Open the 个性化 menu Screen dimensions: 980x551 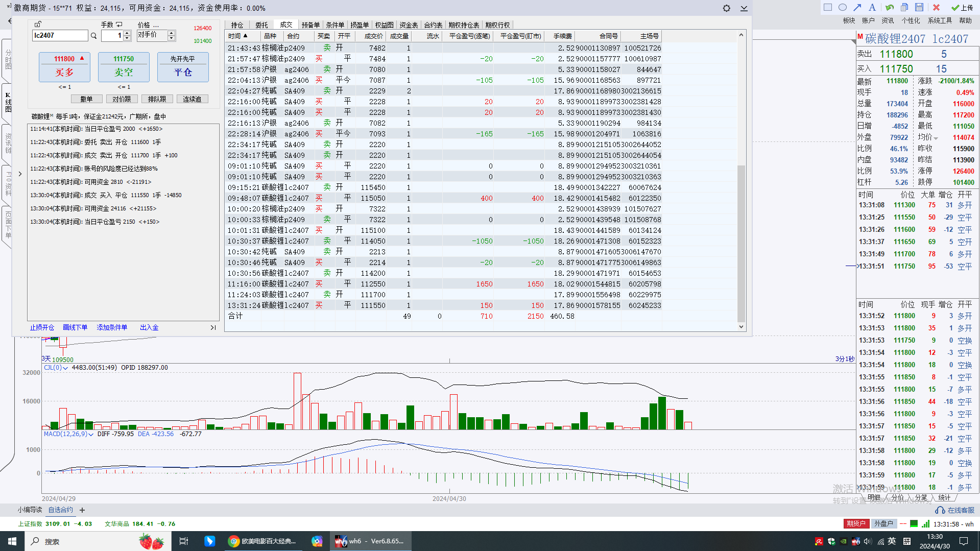[x=911, y=20]
